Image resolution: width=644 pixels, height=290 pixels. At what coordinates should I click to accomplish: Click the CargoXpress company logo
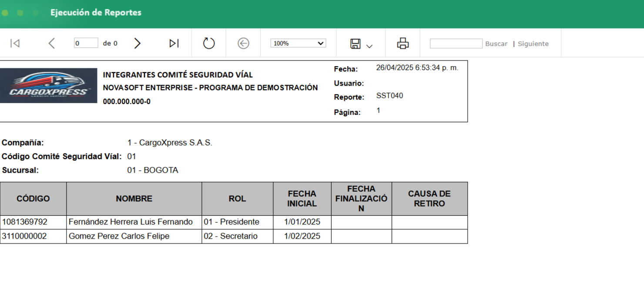49,85
